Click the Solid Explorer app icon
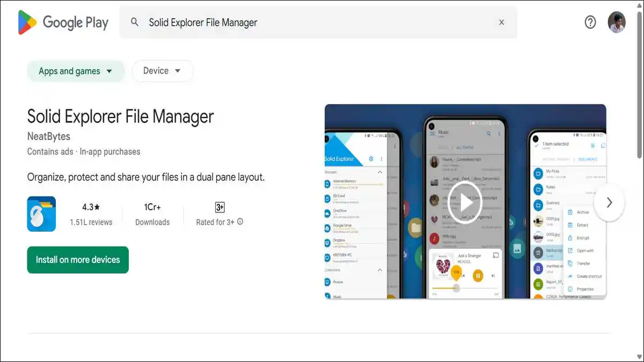The image size is (644, 362). pos(41,213)
